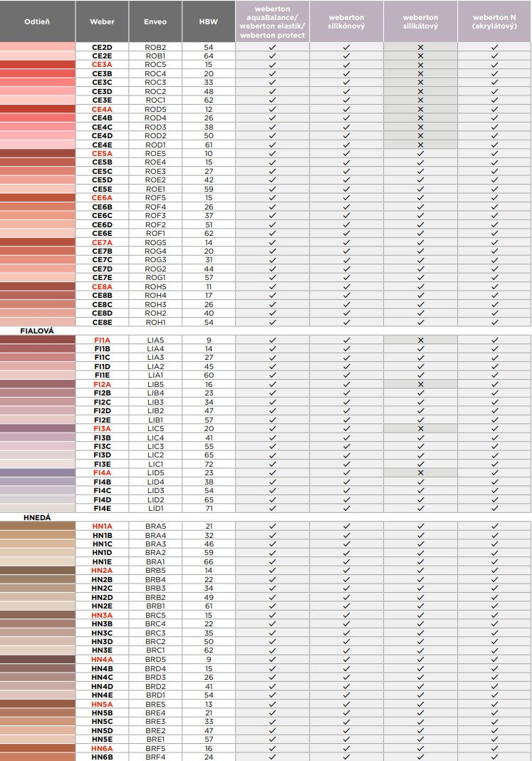Click Enveo code ROC3
532x761 pixels.
(155, 83)
